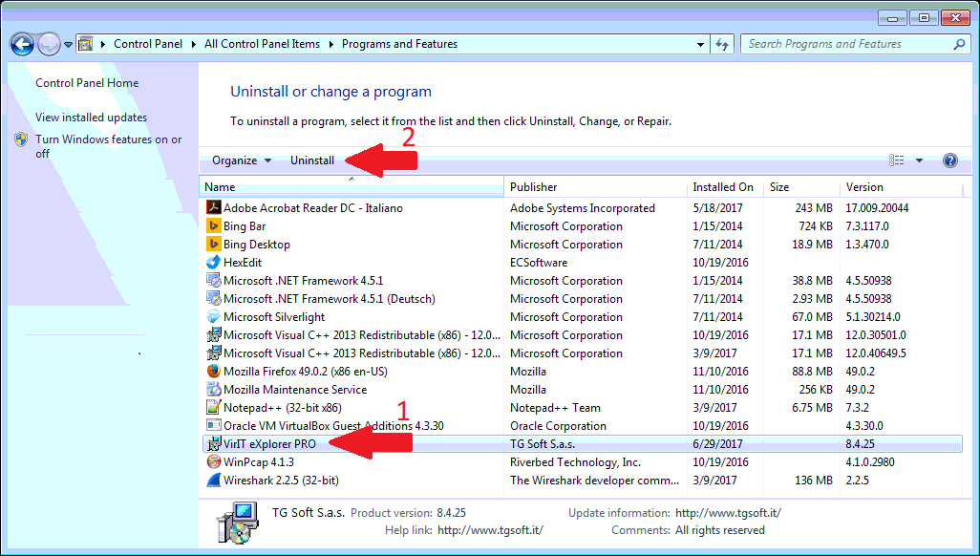Click the Oracle Corporation publisher cell
The width and height of the screenshot is (980, 556).
(x=558, y=425)
